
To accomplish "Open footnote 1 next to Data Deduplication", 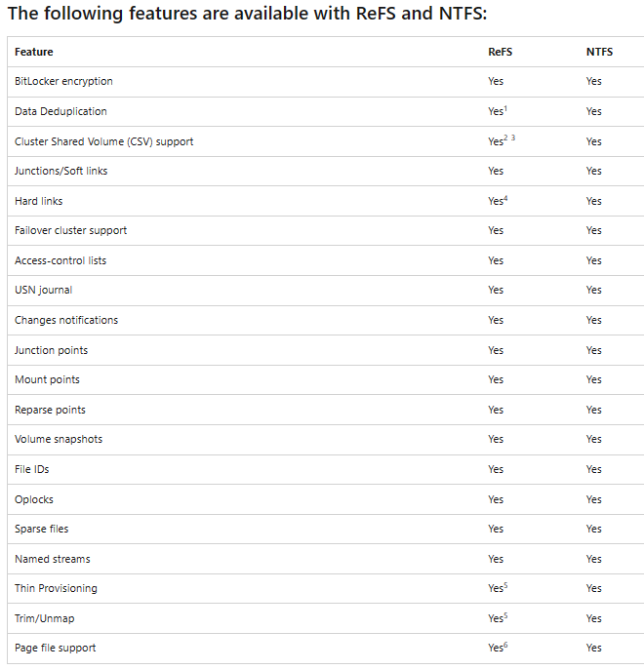I will (x=506, y=108).
